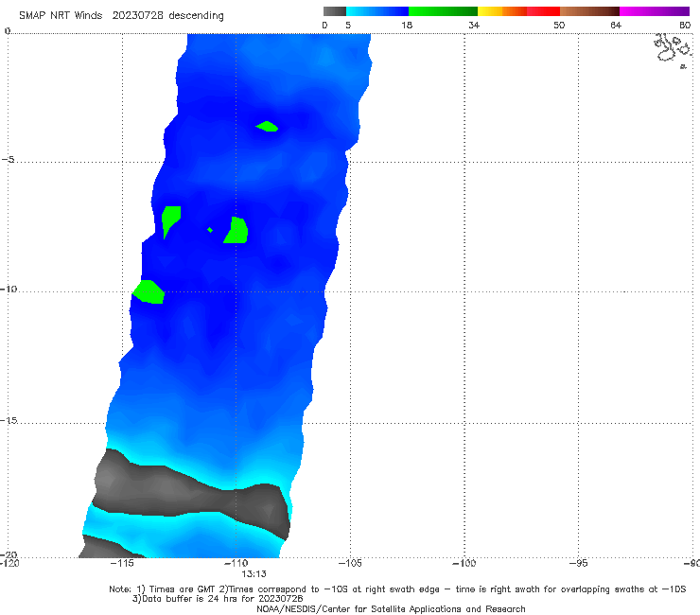Click the longitude axis label '-110'
700x615 pixels.
click(236, 563)
